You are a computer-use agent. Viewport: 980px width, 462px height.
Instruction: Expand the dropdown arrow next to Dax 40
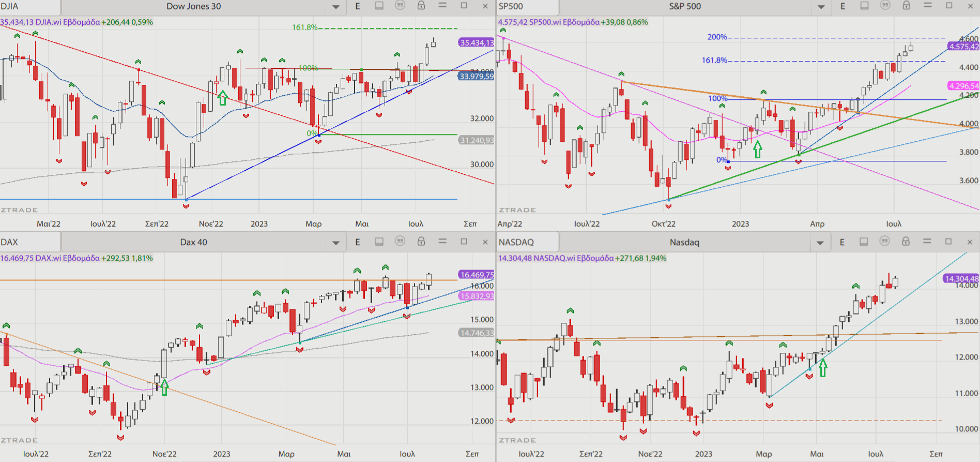[x=335, y=243]
